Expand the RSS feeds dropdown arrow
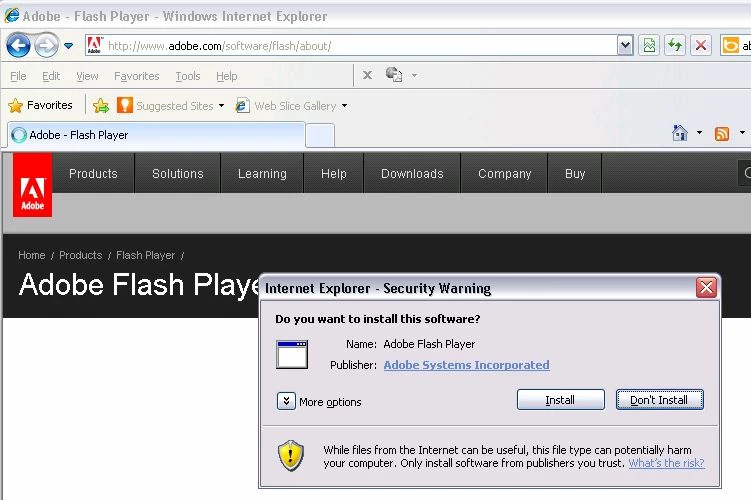 [x=742, y=133]
